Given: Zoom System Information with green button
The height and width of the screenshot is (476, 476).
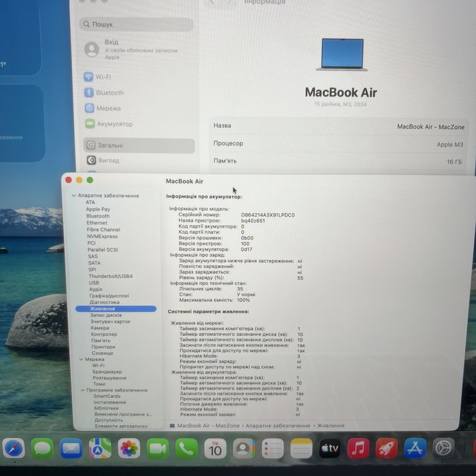Looking at the screenshot, I should (x=90, y=180).
